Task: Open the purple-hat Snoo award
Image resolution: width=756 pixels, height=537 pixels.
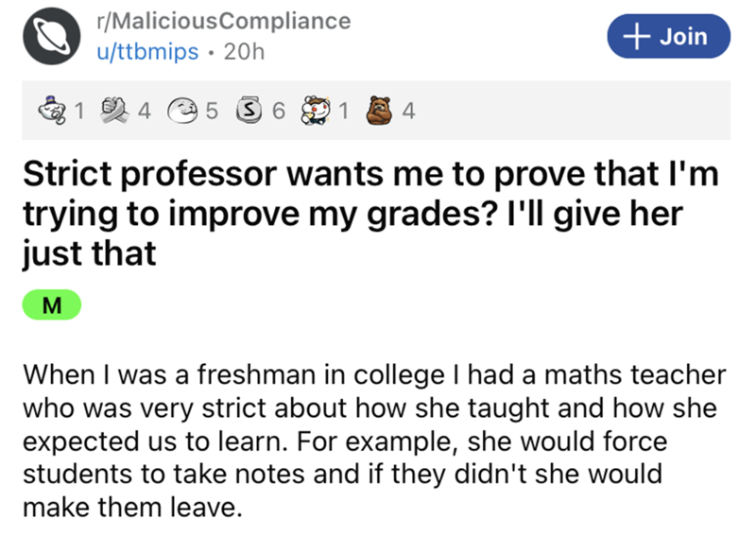Action: pos(57,113)
